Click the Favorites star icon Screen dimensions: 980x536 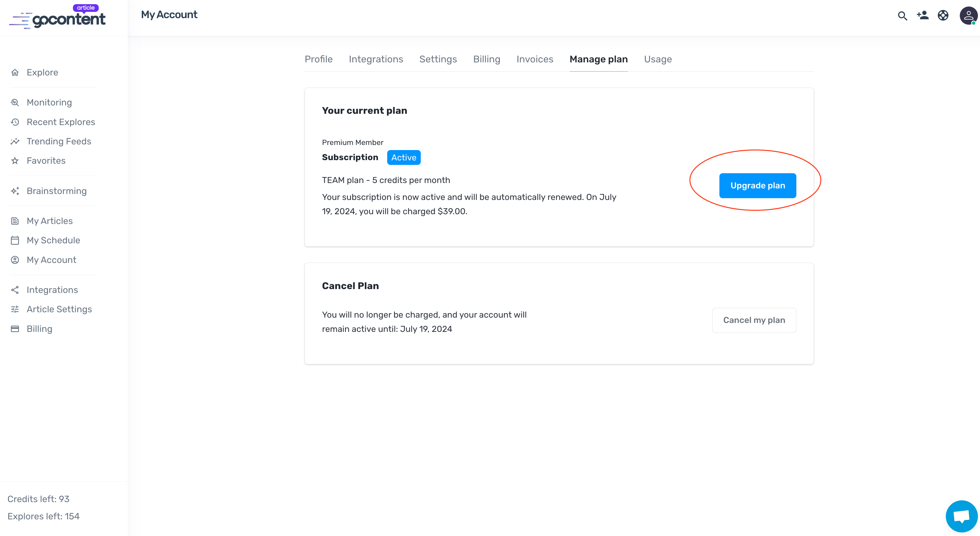click(15, 160)
